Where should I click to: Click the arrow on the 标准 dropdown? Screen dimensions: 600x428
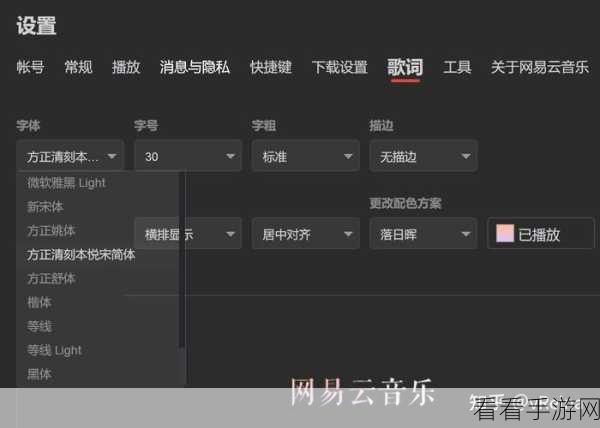click(x=348, y=156)
